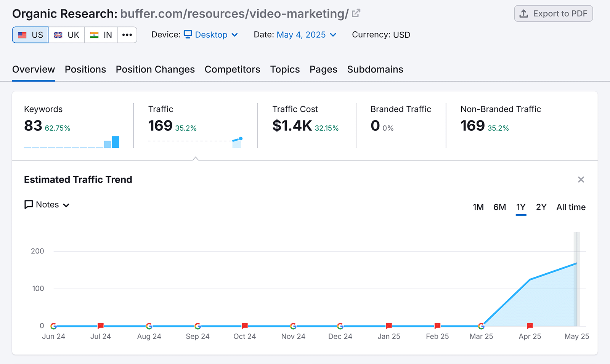
Task: Click the US flag icon
Action: 22,35
